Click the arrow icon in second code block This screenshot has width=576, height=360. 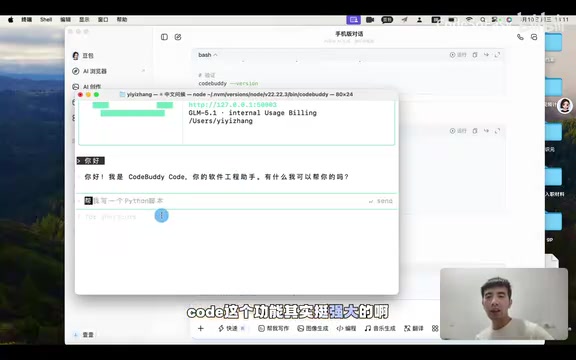click(x=486, y=131)
